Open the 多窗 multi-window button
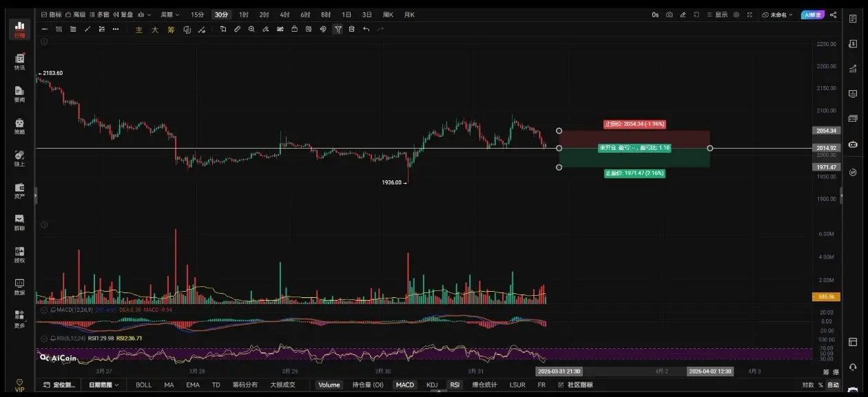Screen dimensions: 868x397 click(99, 14)
